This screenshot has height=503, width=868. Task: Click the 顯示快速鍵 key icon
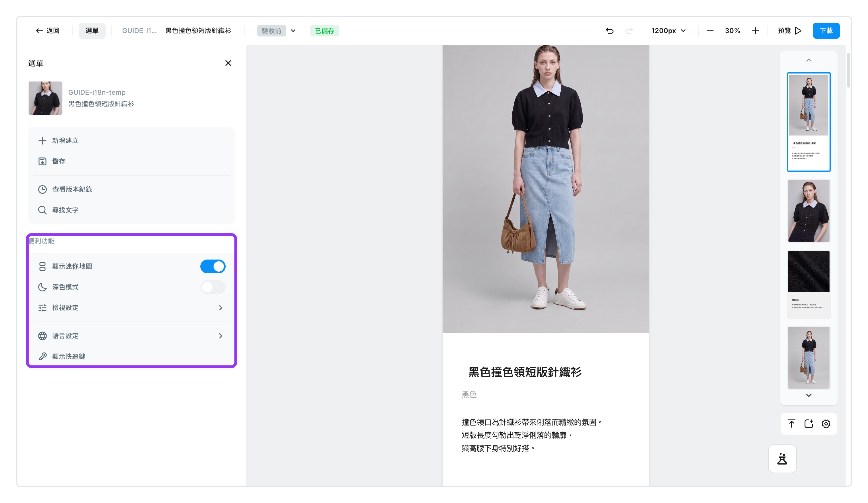click(42, 356)
